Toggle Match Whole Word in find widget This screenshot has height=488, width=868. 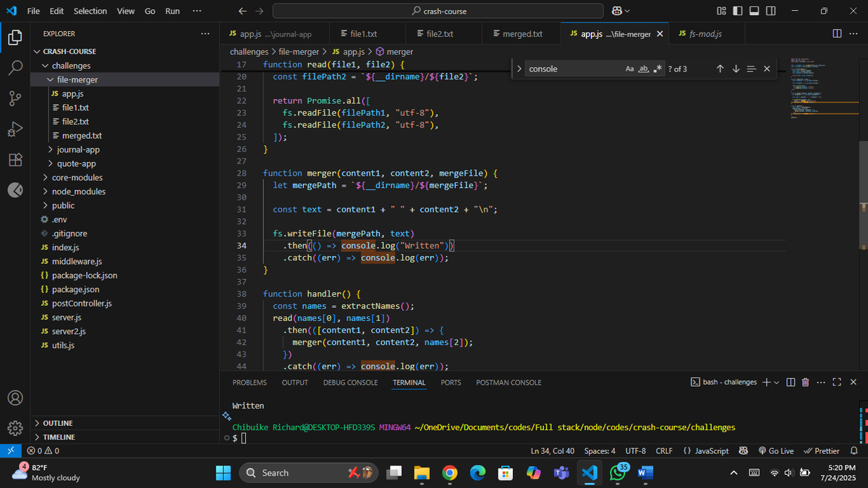644,69
